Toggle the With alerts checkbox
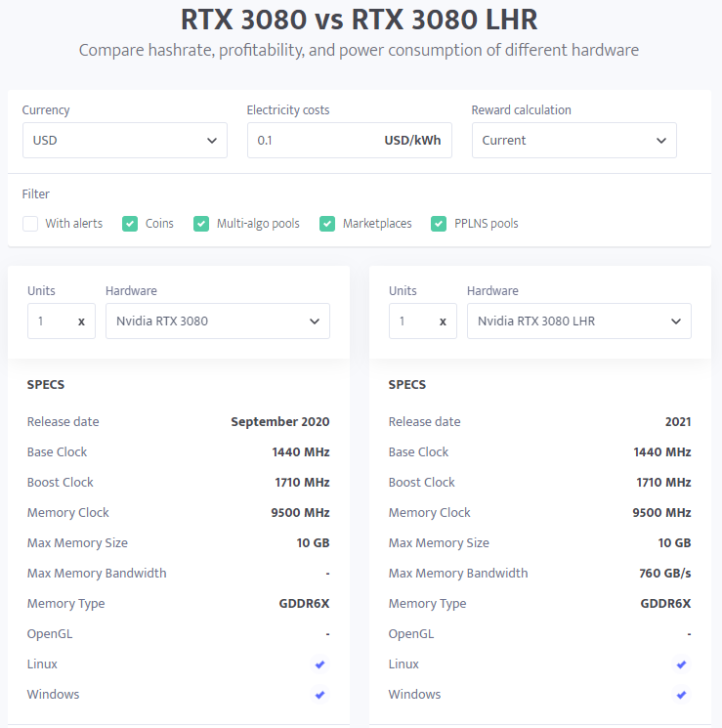Screen dimensions: 722x728 (x=30, y=224)
